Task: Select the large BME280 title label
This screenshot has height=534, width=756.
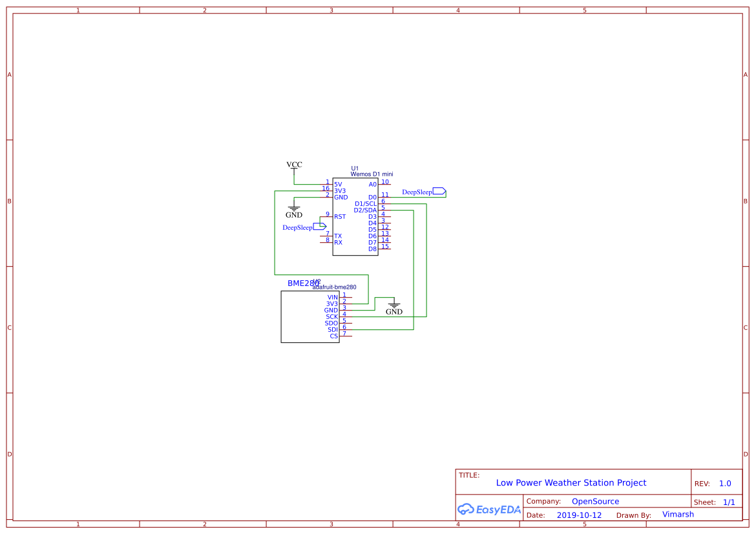Action: (304, 283)
